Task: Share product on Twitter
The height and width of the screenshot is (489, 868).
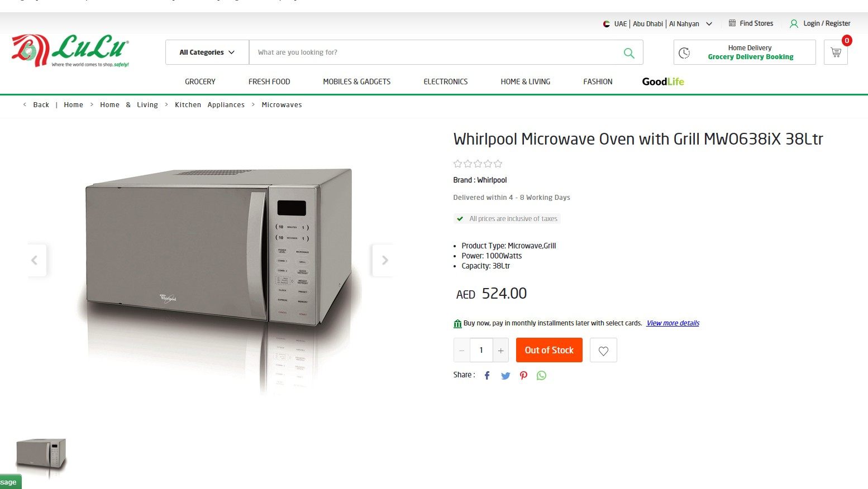Action: point(505,376)
